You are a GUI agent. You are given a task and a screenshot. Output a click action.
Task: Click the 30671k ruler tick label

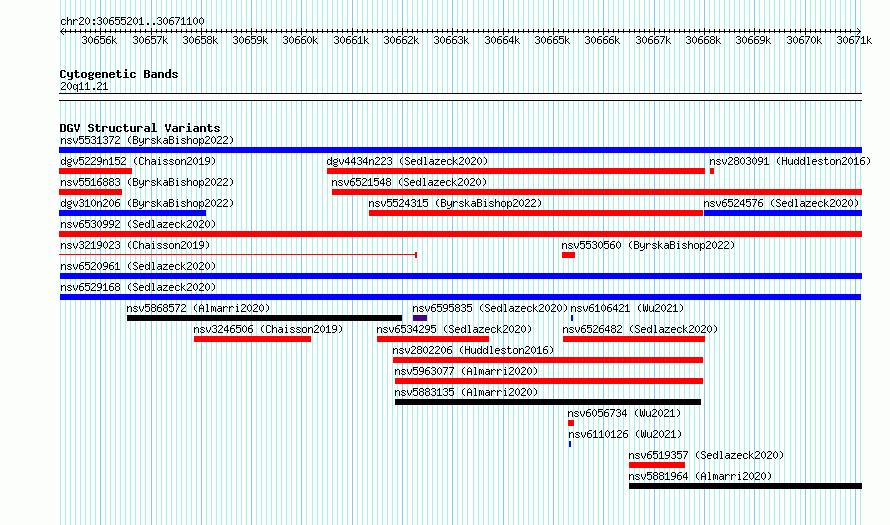[854, 40]
